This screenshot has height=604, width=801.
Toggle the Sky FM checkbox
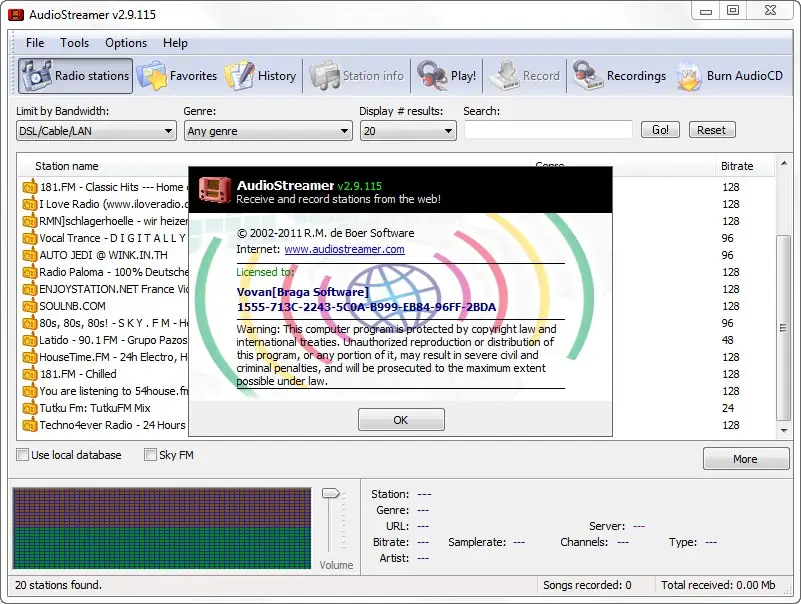point(150,455)
